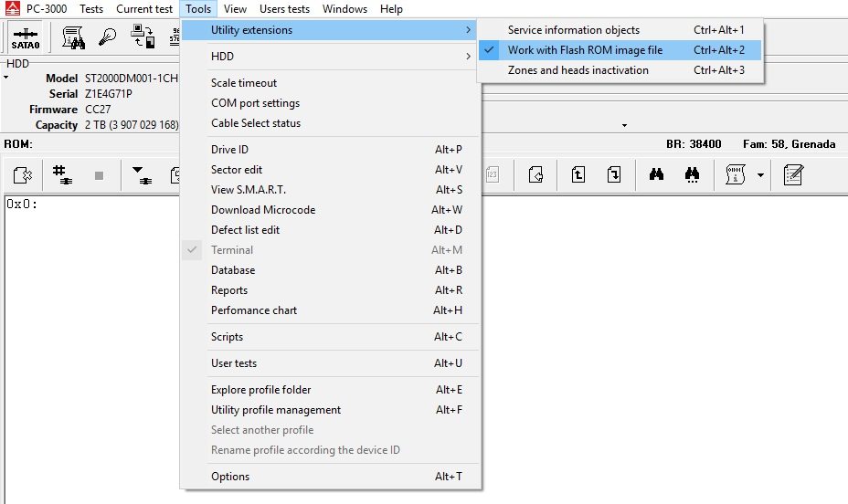This screenshot has width=848, height=504.
Task: Click the binary scroll info icon
Action: [735, 174]
